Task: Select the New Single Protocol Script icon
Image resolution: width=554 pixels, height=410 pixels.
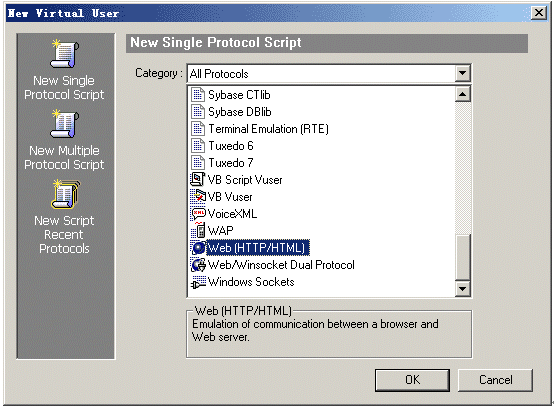Action: point(65,54)
